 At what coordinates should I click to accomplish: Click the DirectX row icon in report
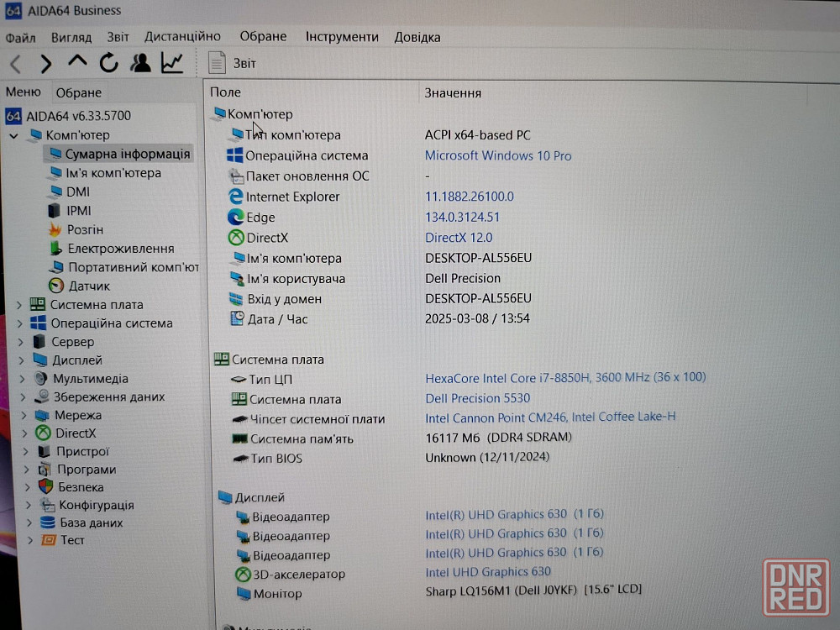236,238
